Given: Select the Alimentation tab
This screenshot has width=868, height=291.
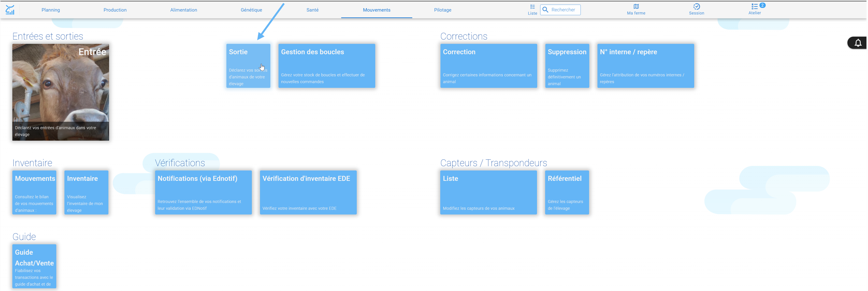Looking at the screenshot, I should coord(184,10).
